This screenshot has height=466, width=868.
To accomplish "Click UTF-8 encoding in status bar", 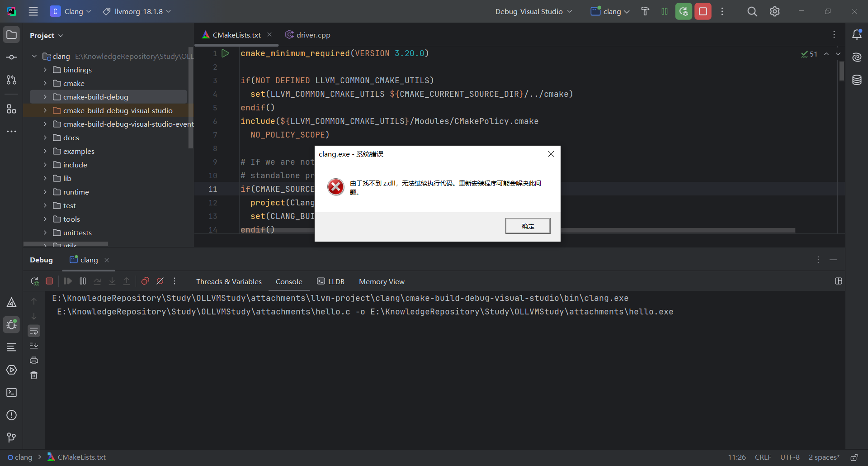I will point(790,457).
